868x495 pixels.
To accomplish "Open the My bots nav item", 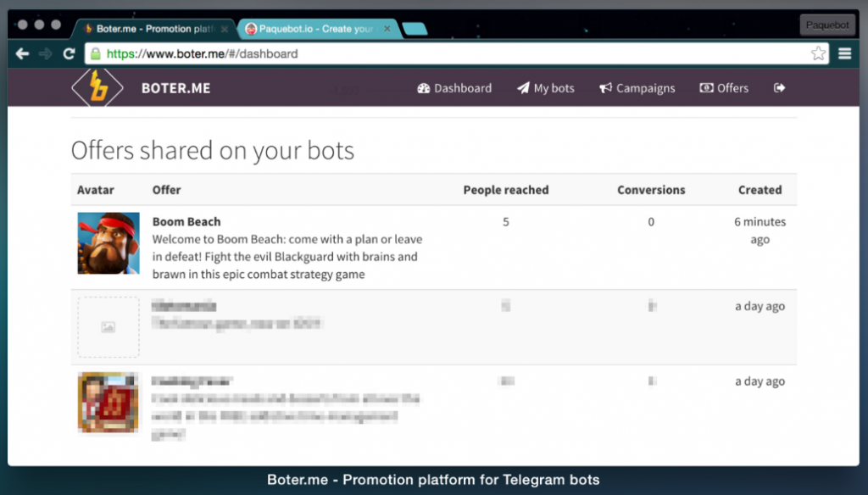I will click(545, 88).
